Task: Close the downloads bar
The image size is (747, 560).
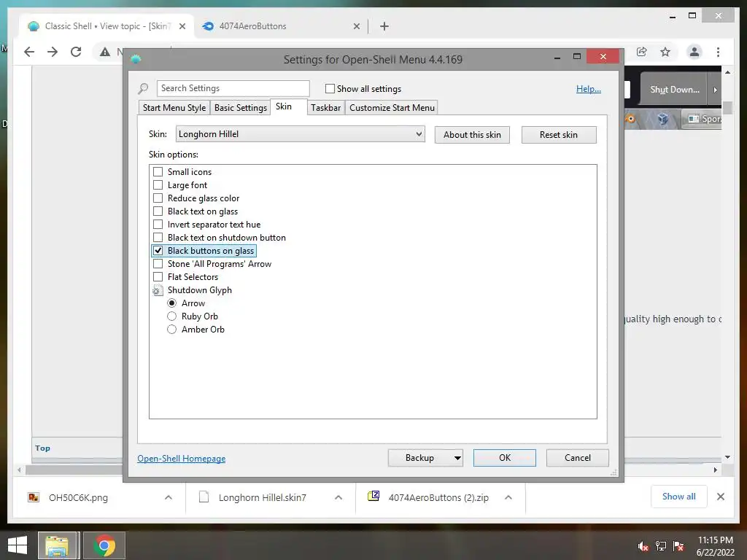Action: coord(720,497)
